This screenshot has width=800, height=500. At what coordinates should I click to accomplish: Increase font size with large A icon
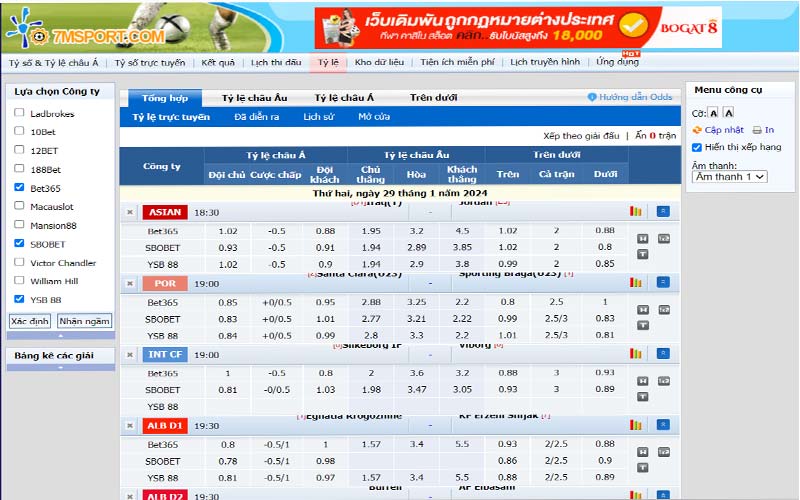coord(729,112)
